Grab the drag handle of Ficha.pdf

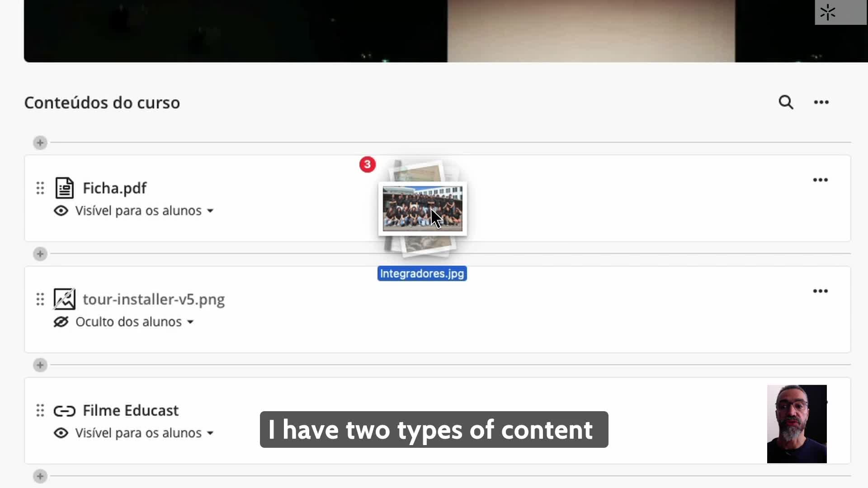click(40, 188)
